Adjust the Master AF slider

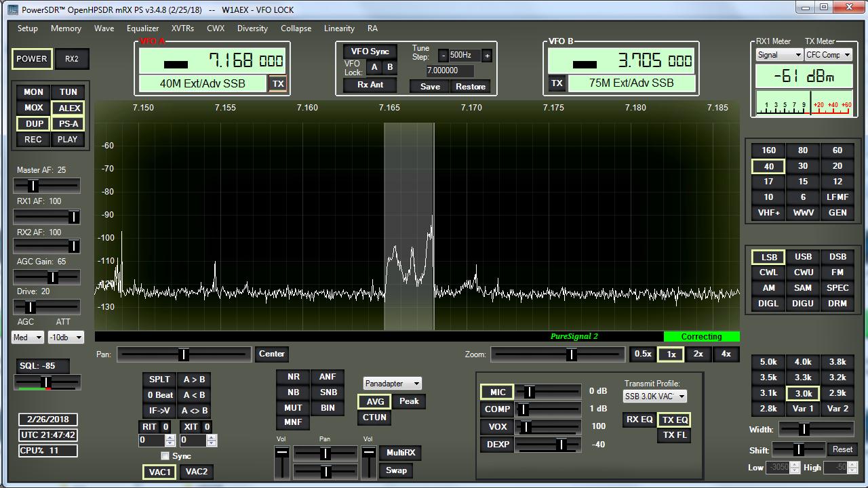point(33,185)
